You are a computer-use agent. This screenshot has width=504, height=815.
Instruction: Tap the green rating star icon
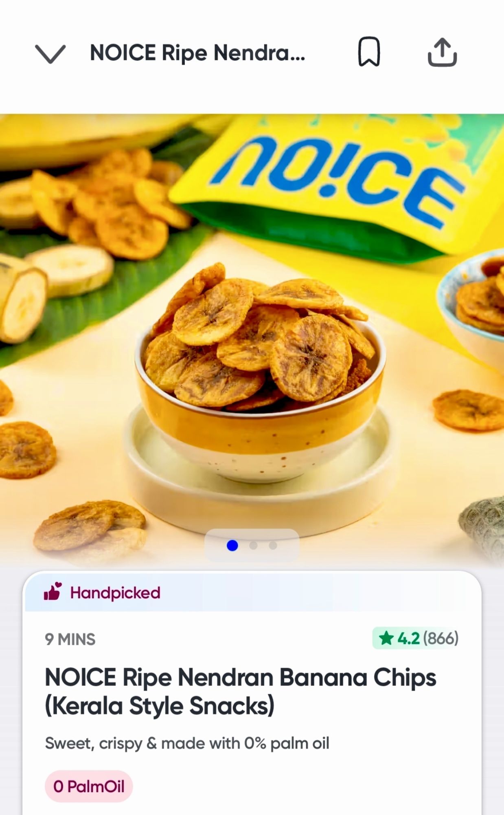click(386, 638)
